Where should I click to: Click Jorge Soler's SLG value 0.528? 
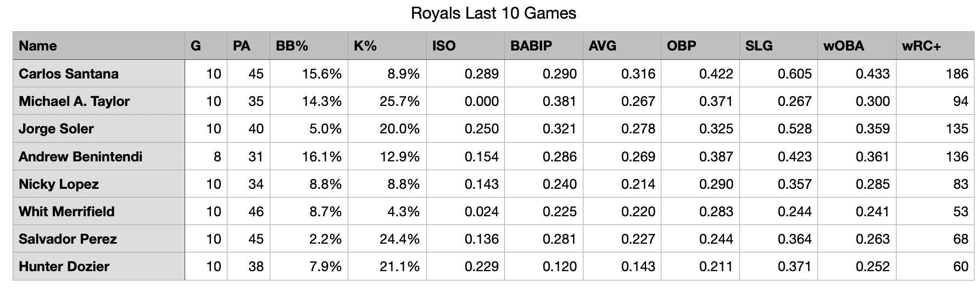794,128
